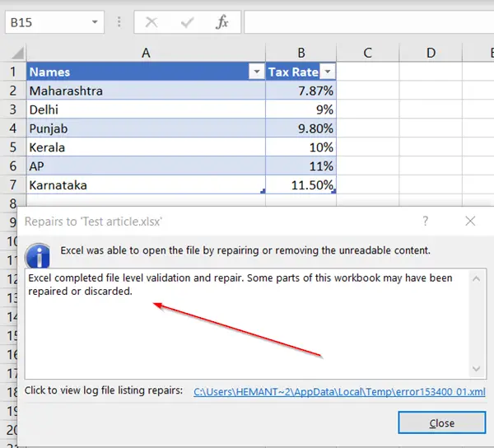
Task: Click the Close button in Repairs dialog
Action: tap(441, 422)
